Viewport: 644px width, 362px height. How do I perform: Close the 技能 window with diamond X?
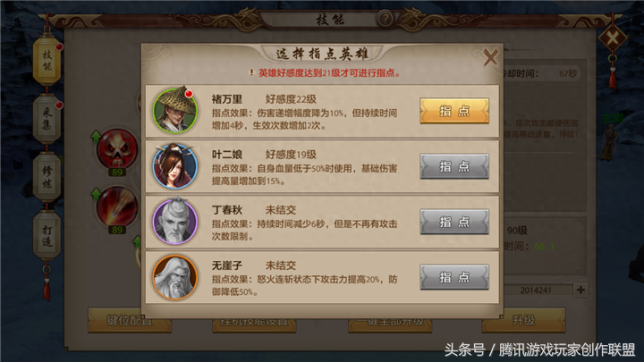point(613,39)
